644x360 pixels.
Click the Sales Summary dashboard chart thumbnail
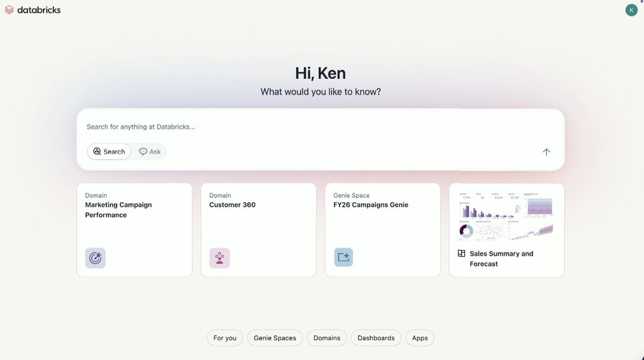tap(506, 216)
